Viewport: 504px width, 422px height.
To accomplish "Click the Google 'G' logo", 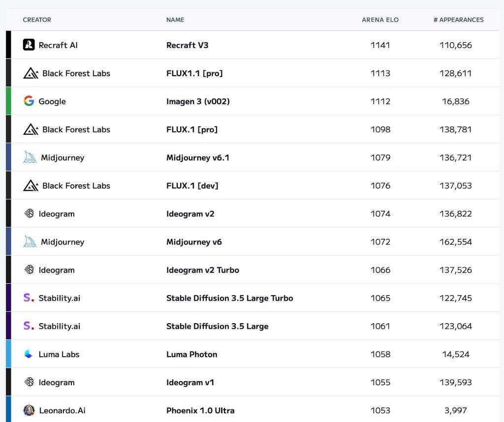I will 29,101.
